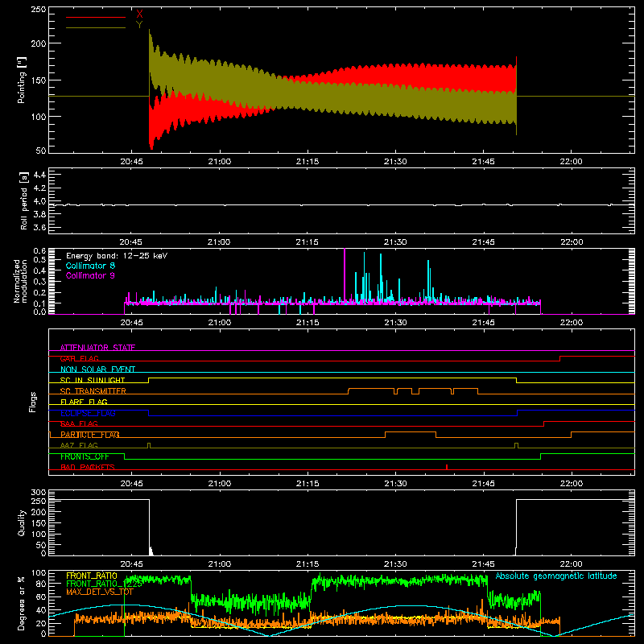The width and height of the screenshot is (644, 644).
Task: Click the red BAD_PACKETS tick mark near 21:39
Action: tap(447, 467)
